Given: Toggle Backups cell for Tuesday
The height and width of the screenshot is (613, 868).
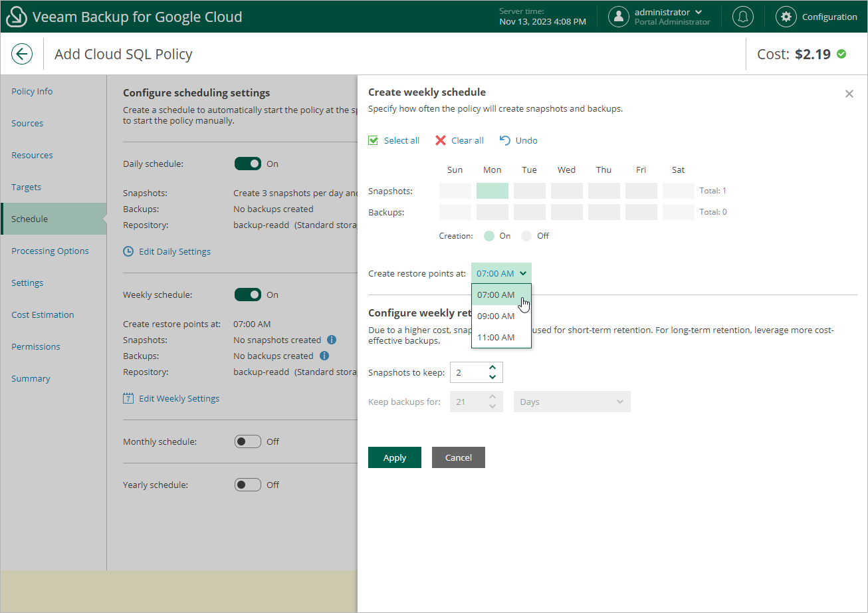Looking at the screenshot, I should point(530,212).
